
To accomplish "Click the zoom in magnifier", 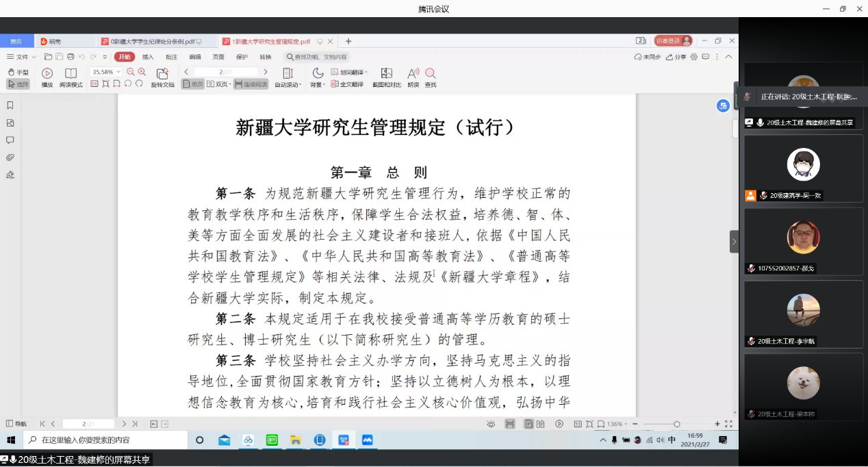I will 142,72.
